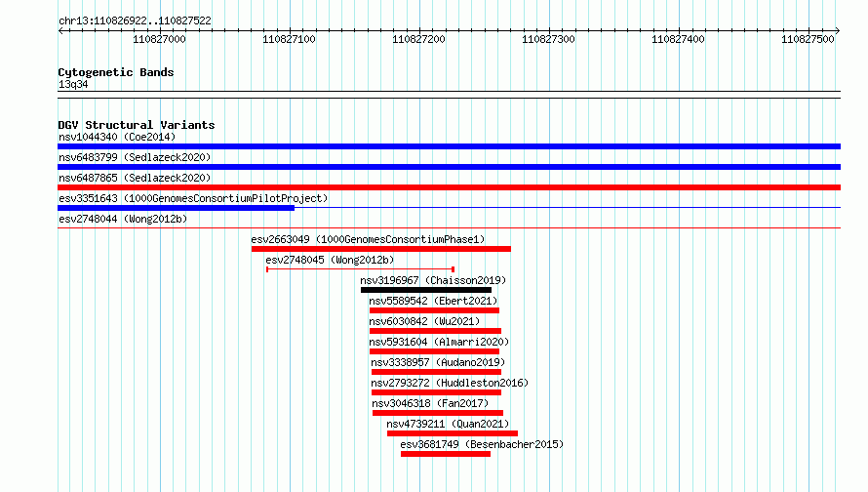Open nsv5931604 (Almarri2020) variant label

(439, 342)
